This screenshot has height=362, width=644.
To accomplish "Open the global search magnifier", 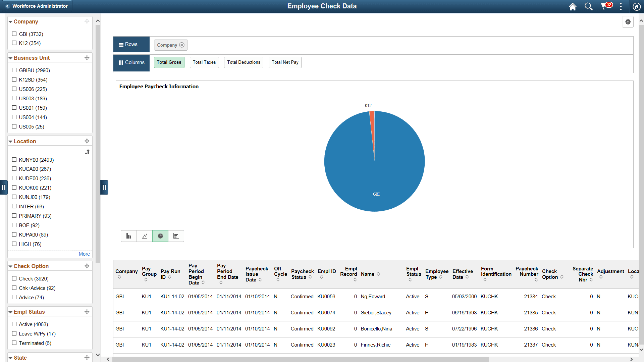I will [x=588, y=6].
